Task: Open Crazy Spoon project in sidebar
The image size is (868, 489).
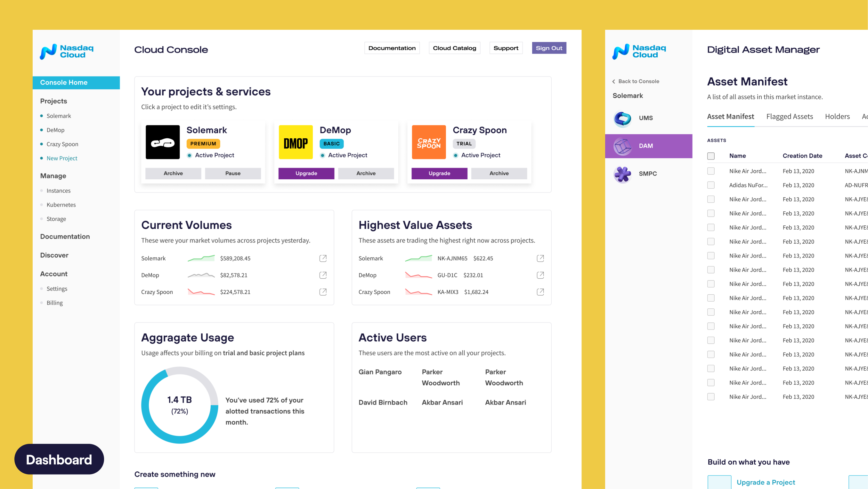Action: pos(62,144)
